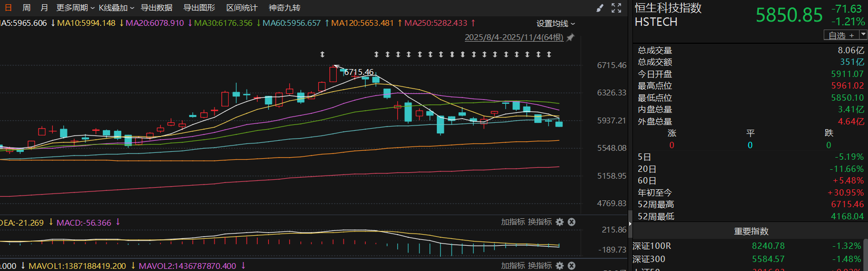Click 导出数据 to export data

(x=157, y=8)
